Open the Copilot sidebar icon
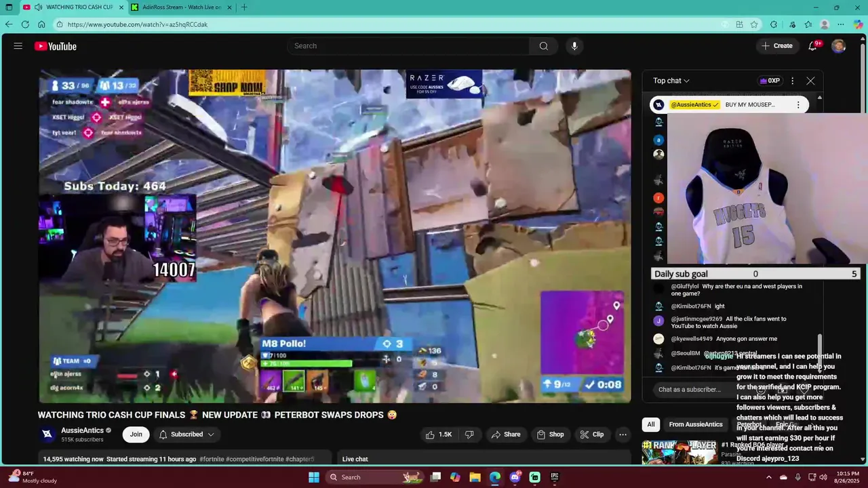Viewport: 868px width, 488px height. tap(858, 24)
